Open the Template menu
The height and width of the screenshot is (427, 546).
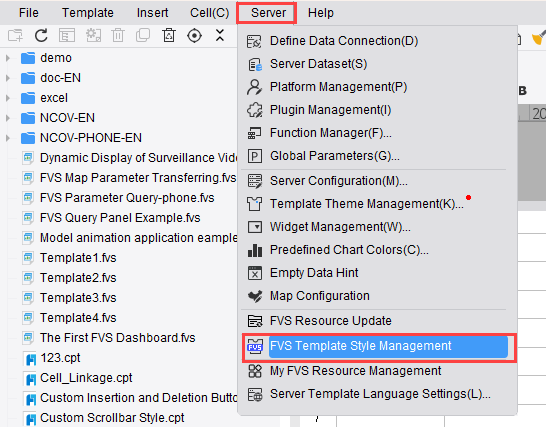click(x=88, y=13)
